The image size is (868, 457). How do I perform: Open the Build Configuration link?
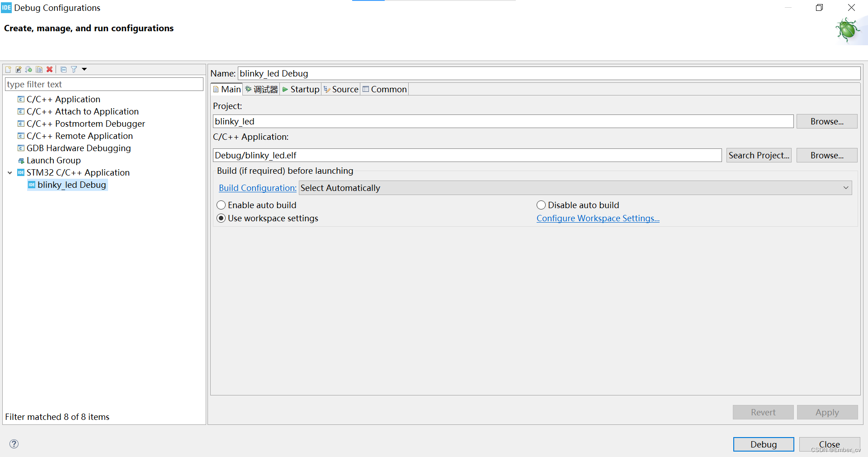pos(258,188)
